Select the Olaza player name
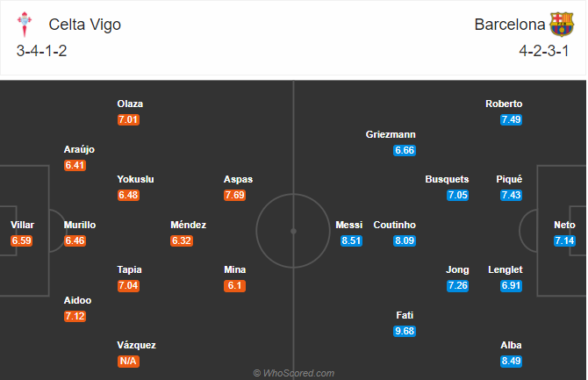 coord(130,104)
